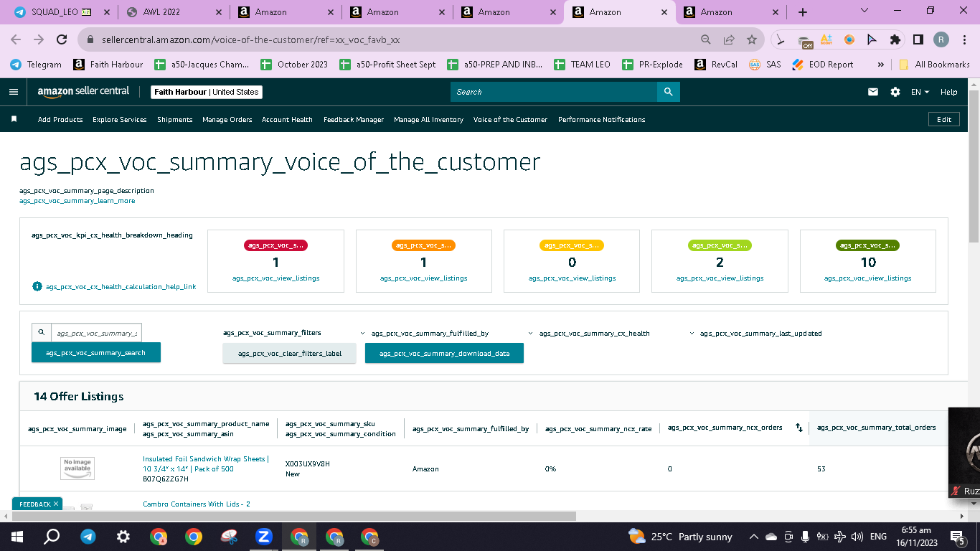Open the Insulated Foil Sandwich Wrap Sheets listing
The height and width of the screenshot is (551, 980).
coord(206,463)
